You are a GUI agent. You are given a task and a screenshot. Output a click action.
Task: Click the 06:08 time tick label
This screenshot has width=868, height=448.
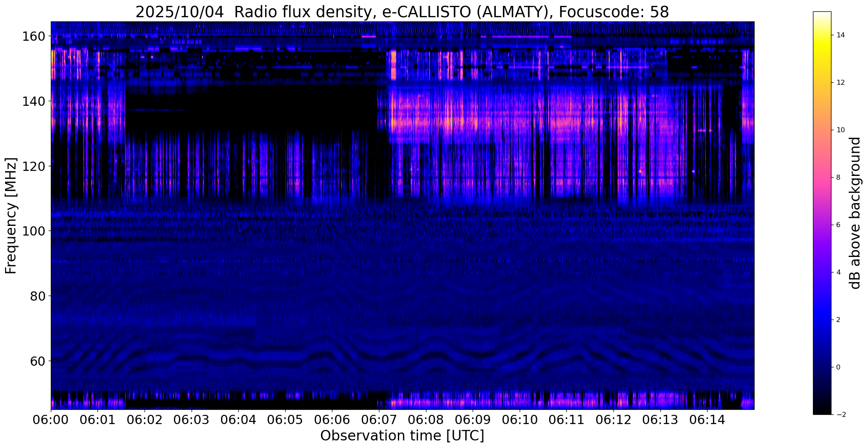426,419
